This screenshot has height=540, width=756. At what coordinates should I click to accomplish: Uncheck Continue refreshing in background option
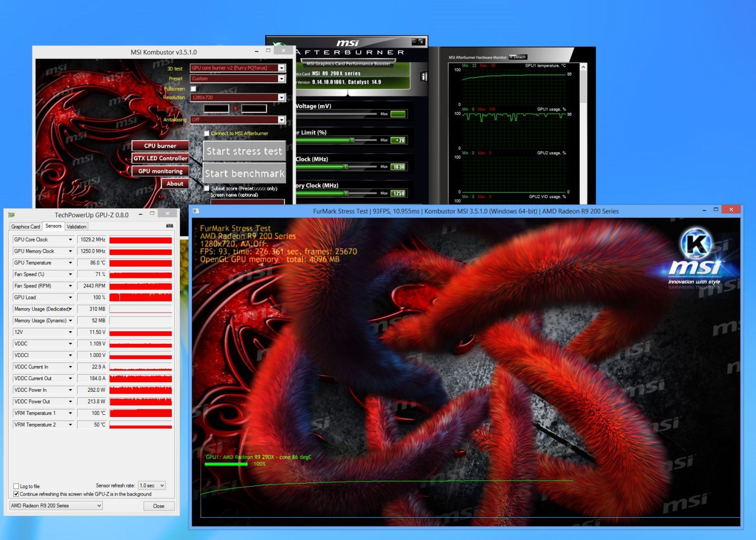tap(16, 494)
